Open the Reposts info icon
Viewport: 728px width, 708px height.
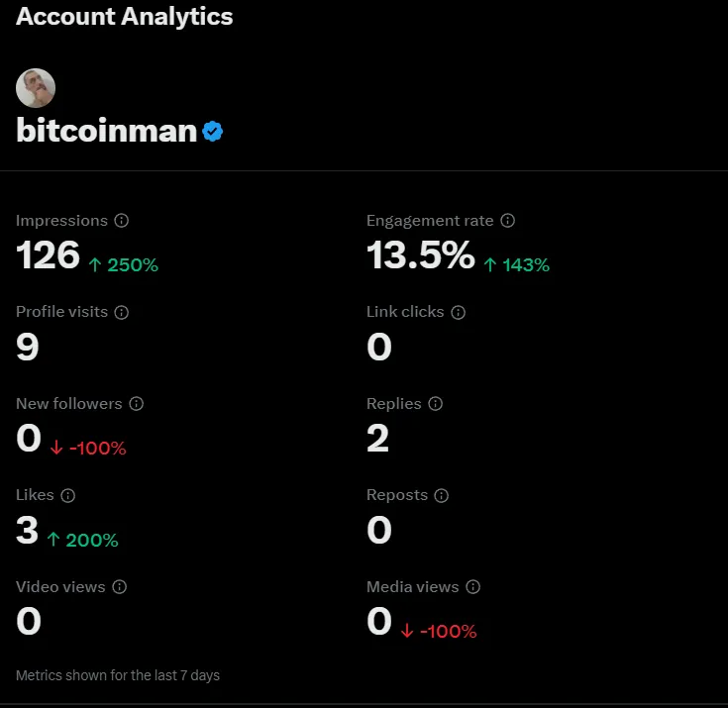click(x=441, y=495)
